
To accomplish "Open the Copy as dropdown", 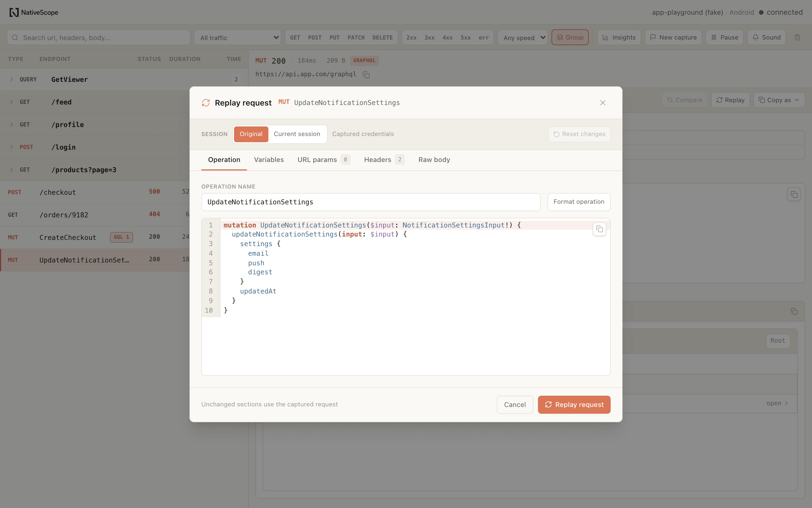I will pos(779,100).
